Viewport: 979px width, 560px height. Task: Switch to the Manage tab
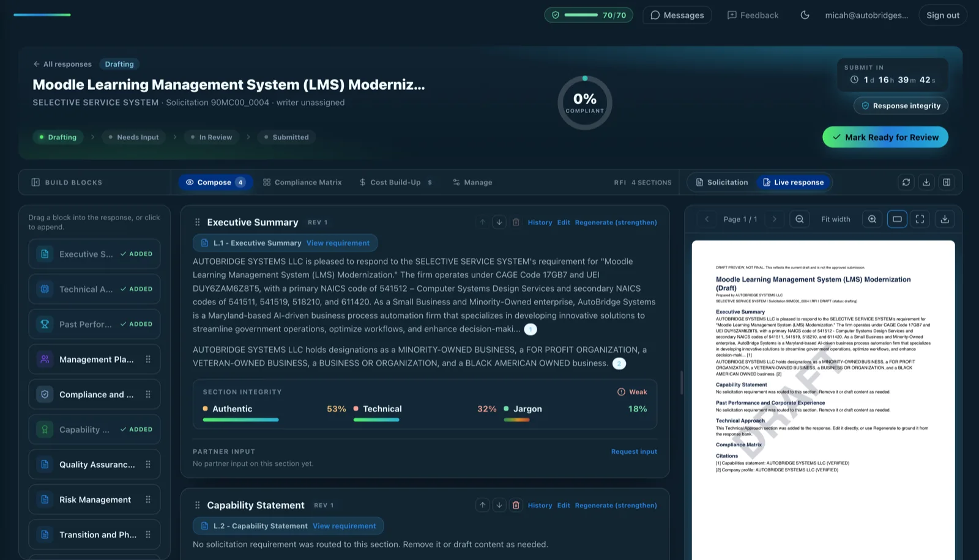(x=472, y=182)
